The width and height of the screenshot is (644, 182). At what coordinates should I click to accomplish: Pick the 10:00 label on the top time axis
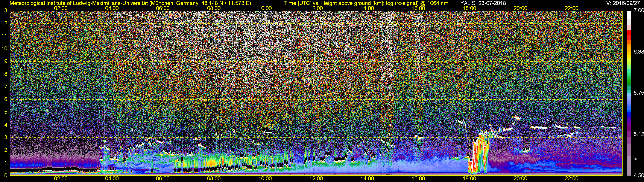click(x=265, y=8)
